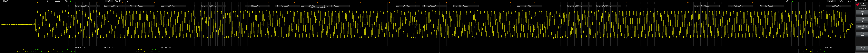This screenshot has width=868, height=53.
Task: Select the Delay = 46.280000us label
Action: 707,6
